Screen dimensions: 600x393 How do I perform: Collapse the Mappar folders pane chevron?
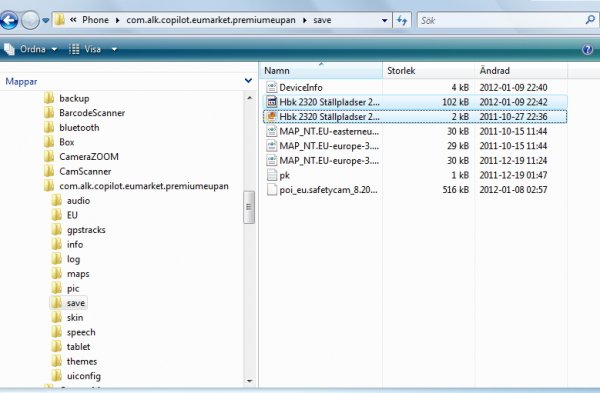[x=248, y=80]
